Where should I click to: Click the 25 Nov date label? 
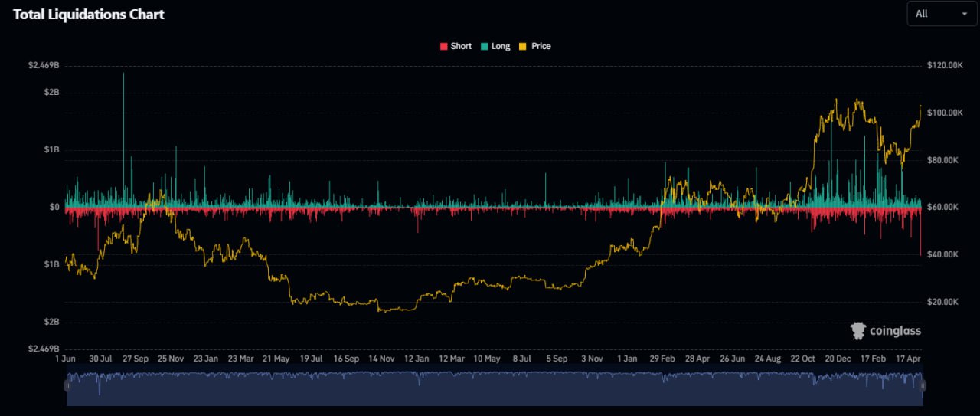tap(171, 359)
